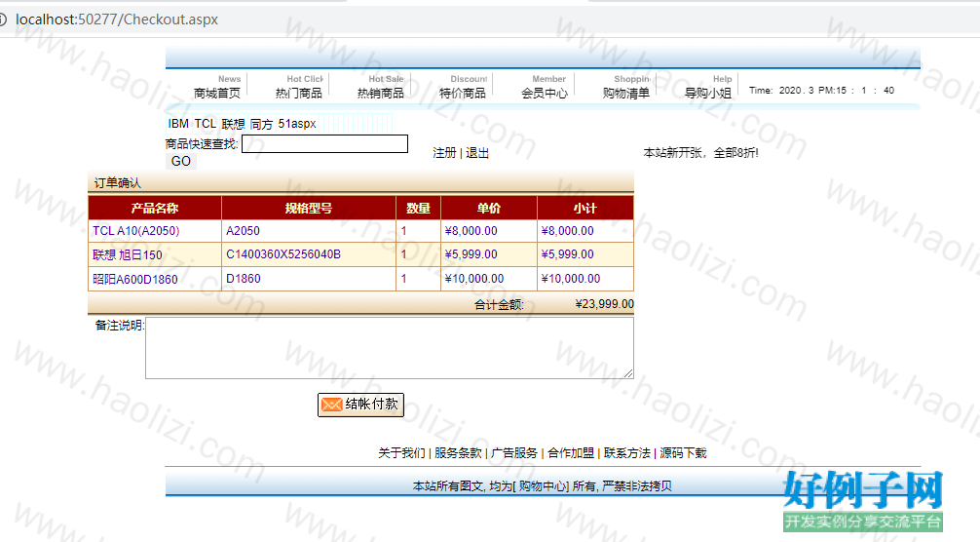Click the 退出 logout link

pos(477,152)
